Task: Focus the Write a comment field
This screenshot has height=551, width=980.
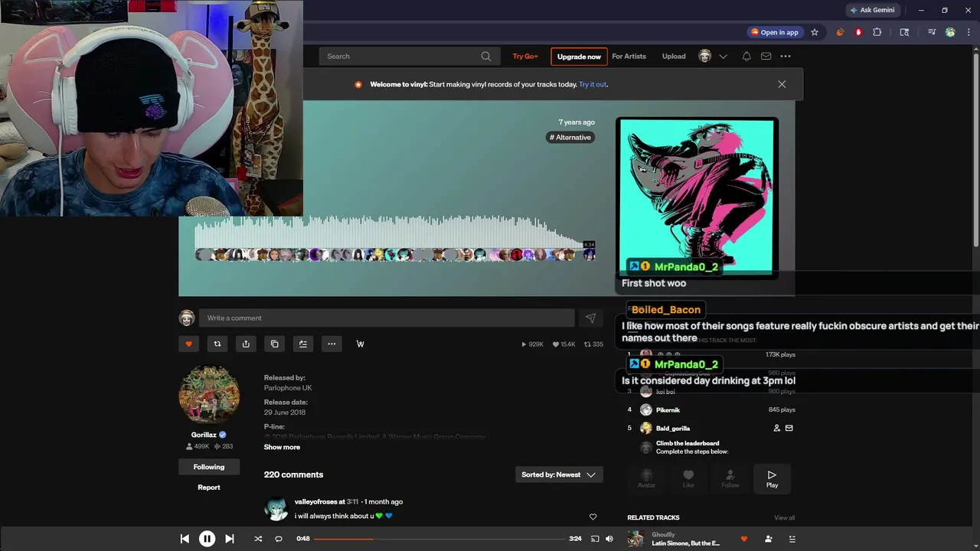Action: pos(387,318)
